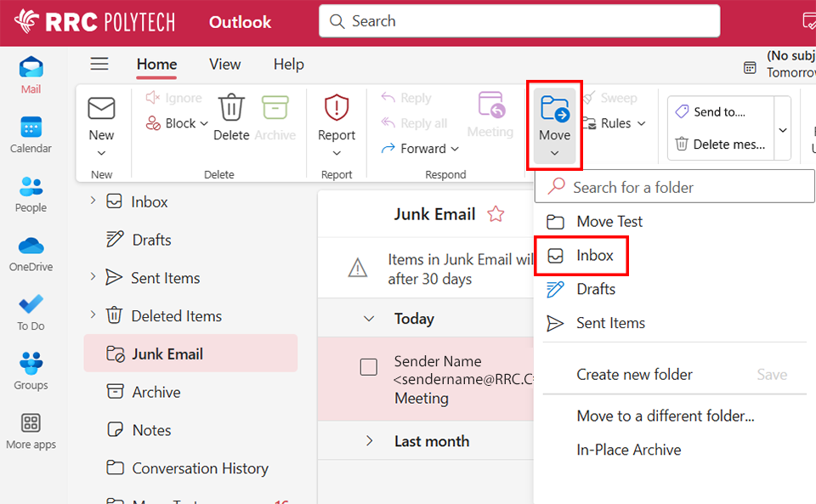Screen dimensions: 816x504
Task: Open the New mail dropdown arrow
Action: 101,153
